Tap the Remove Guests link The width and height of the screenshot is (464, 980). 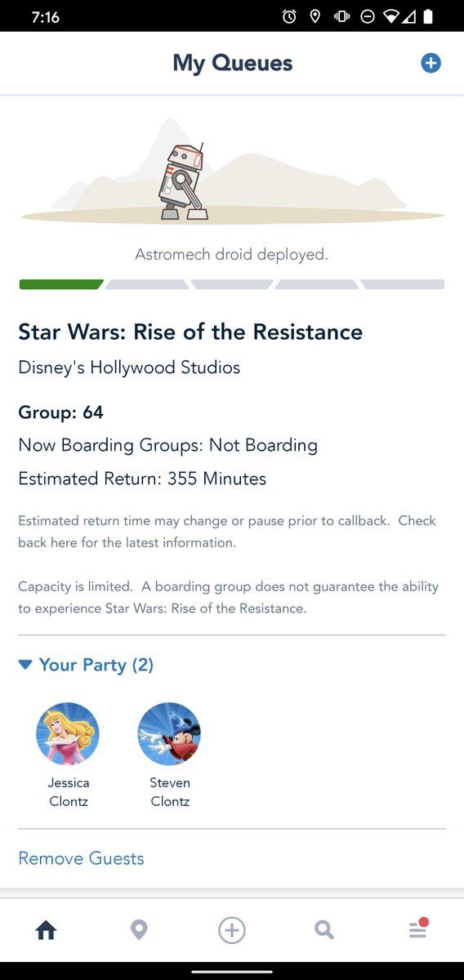pyautogui.click(x=81, y=858)
